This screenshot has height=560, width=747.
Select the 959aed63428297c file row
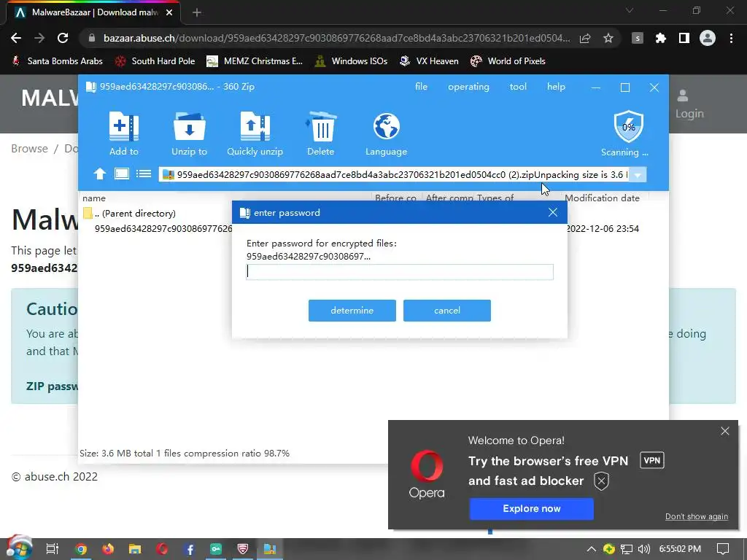(x=163, y=228)
